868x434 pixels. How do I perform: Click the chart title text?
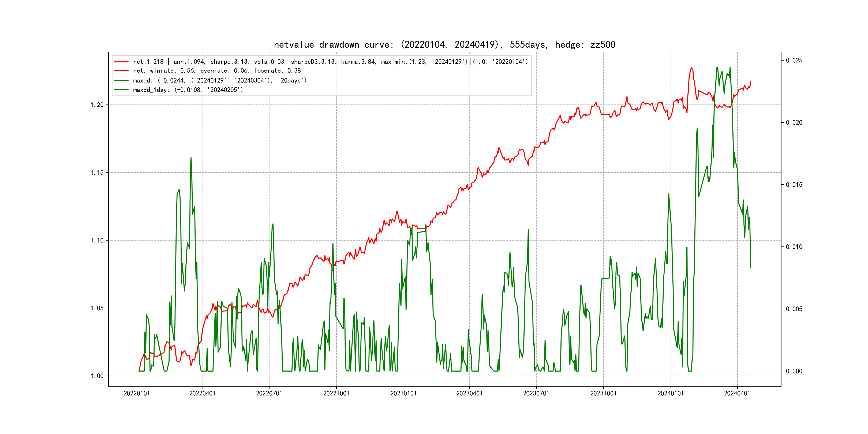click(444, 44)
